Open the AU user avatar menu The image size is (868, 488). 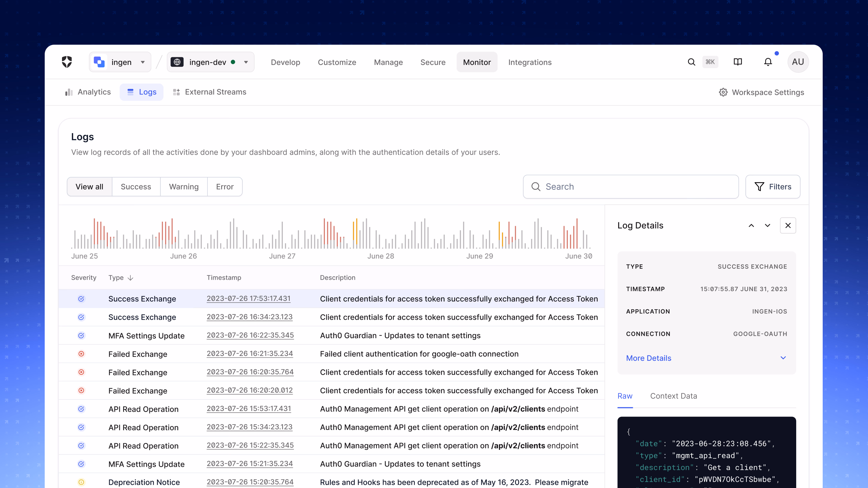tap(798, 62)
